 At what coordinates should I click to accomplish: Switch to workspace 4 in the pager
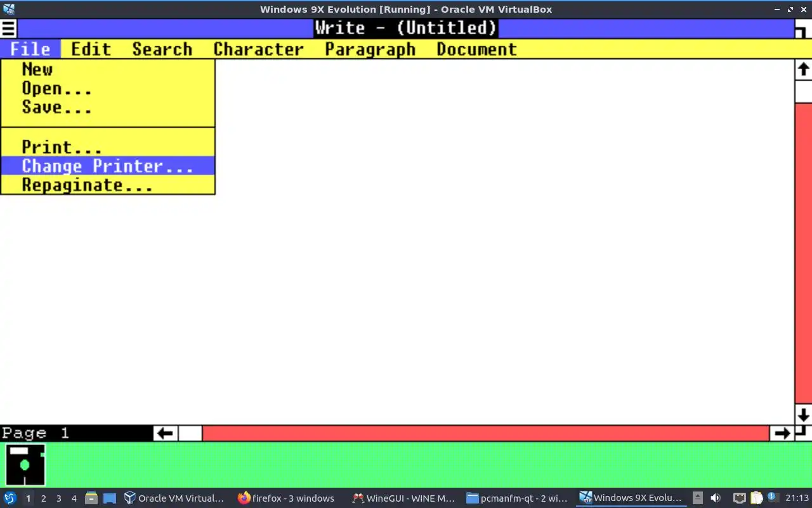coord(74,498)
